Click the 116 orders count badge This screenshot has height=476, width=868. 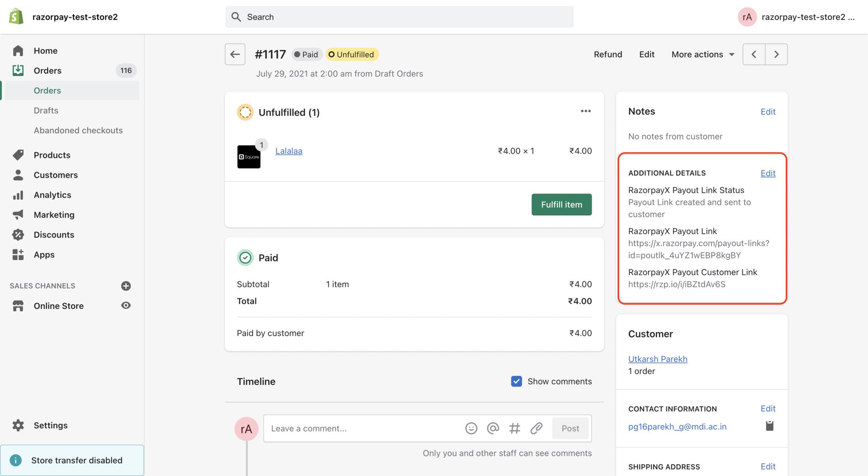point(126,71)
